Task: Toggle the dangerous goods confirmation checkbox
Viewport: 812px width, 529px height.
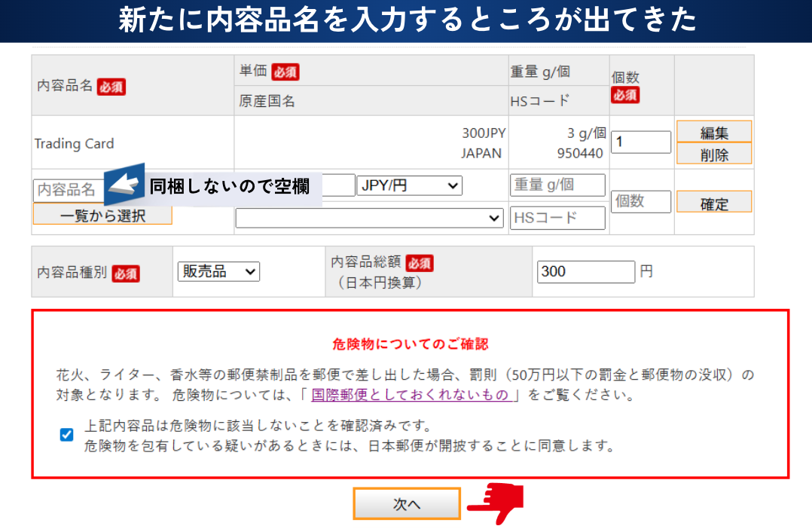Action: (x=66, y=434)
